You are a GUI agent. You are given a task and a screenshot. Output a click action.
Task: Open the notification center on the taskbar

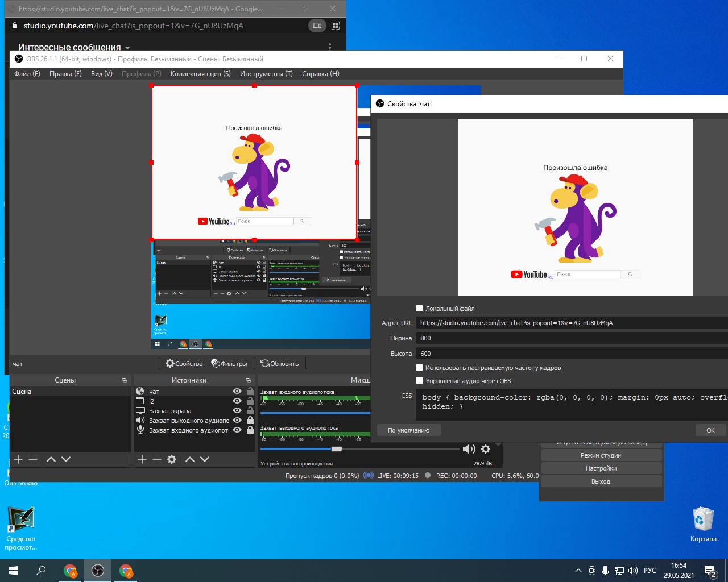[710, 571]
